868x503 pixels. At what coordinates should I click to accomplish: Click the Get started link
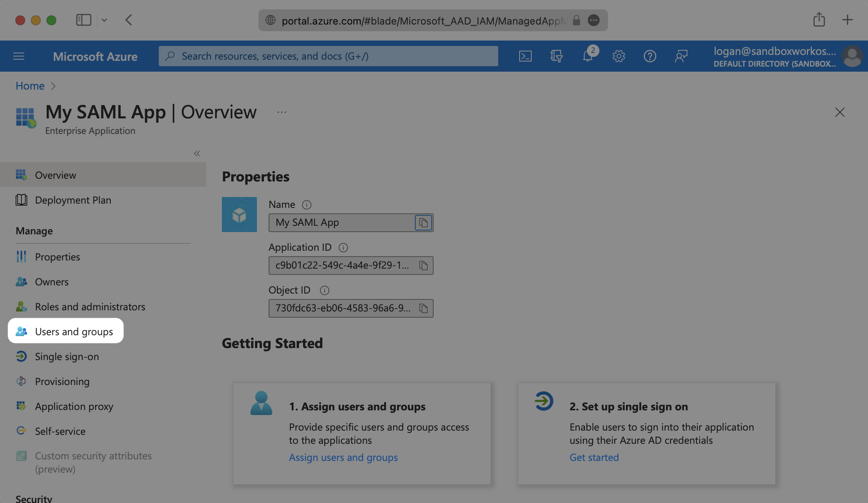pos(594,457)
